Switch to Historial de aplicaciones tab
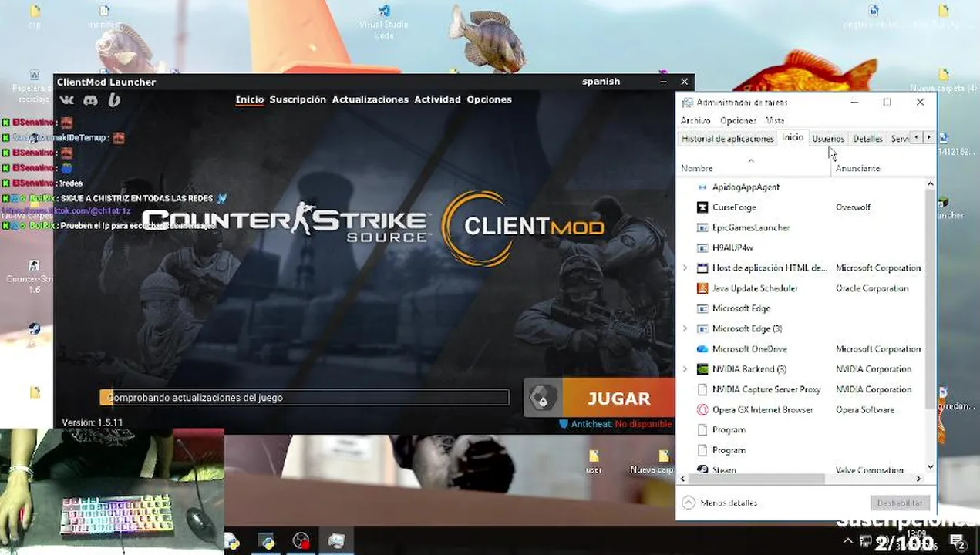This screenshot has height=555, width=980. (727, 139)
